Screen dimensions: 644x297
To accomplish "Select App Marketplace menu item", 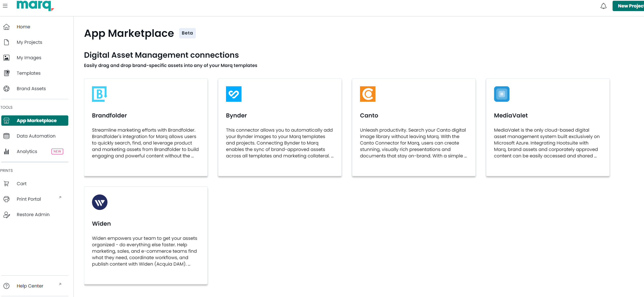I will [35, 121].
